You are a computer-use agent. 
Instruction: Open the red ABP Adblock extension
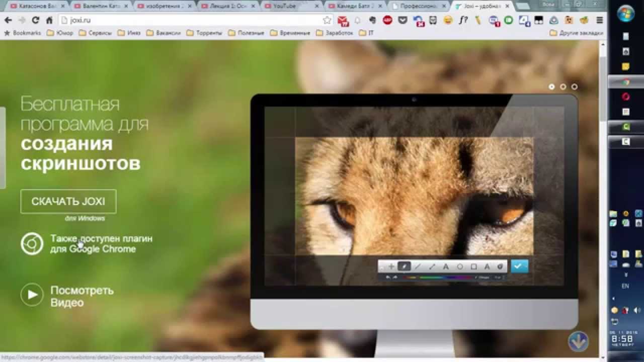[x=387, y=20]
